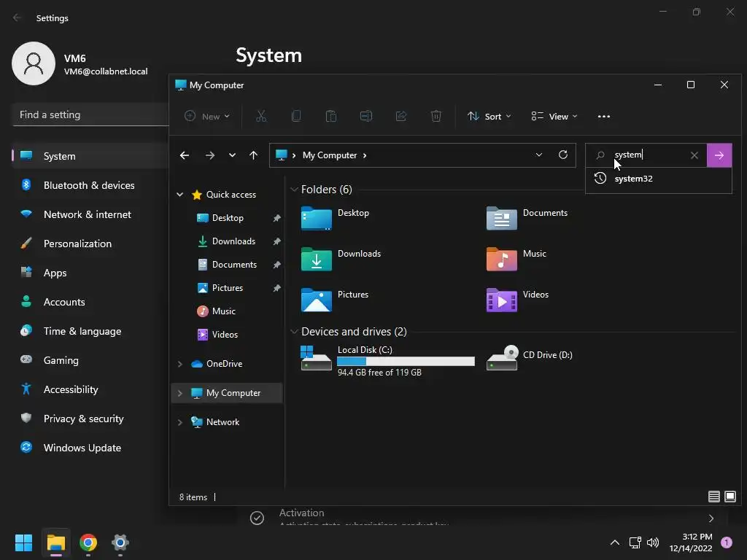Expand the Network tree node
Image resolution: width=747 pixels, height=560 pixels.
point(180,422)
